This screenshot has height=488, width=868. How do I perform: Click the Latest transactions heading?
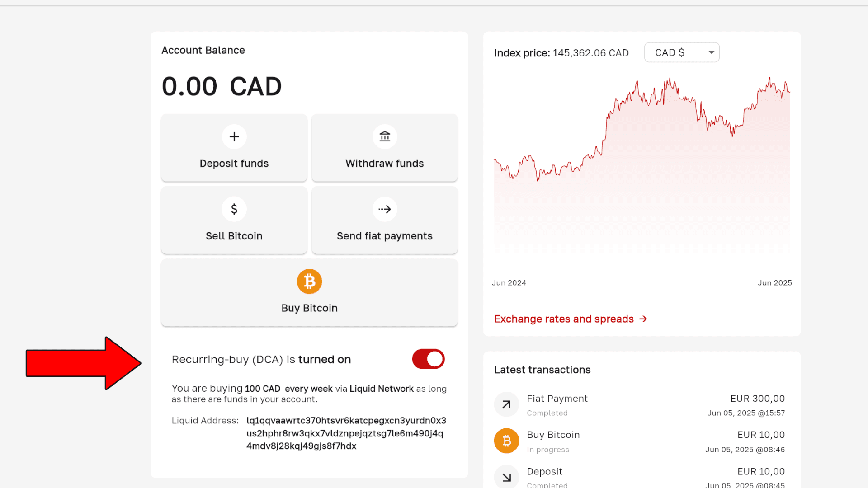pos(542,370)
